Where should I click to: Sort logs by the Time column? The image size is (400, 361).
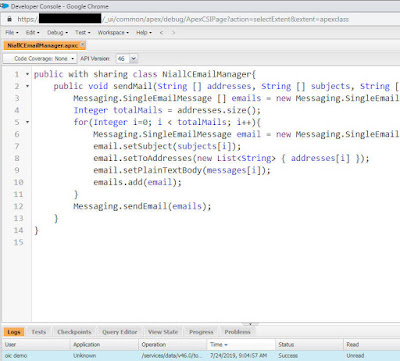point(241,345)
